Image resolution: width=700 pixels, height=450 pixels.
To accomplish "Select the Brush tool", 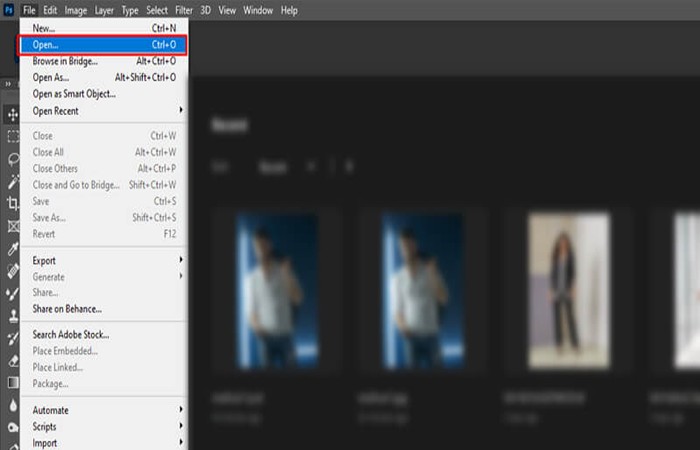I will pyautogui.click(x=13, y=293).
